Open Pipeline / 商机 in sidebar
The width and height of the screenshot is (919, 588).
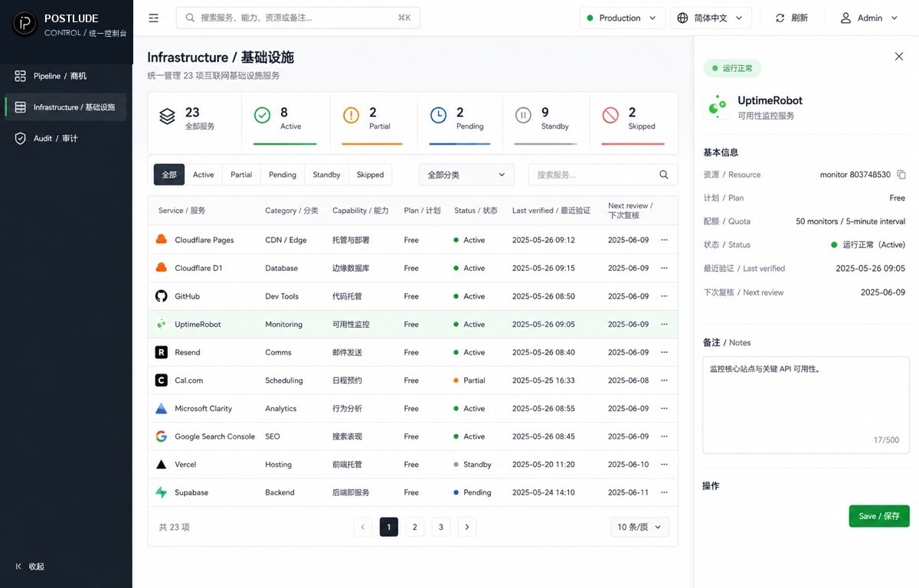65,76
